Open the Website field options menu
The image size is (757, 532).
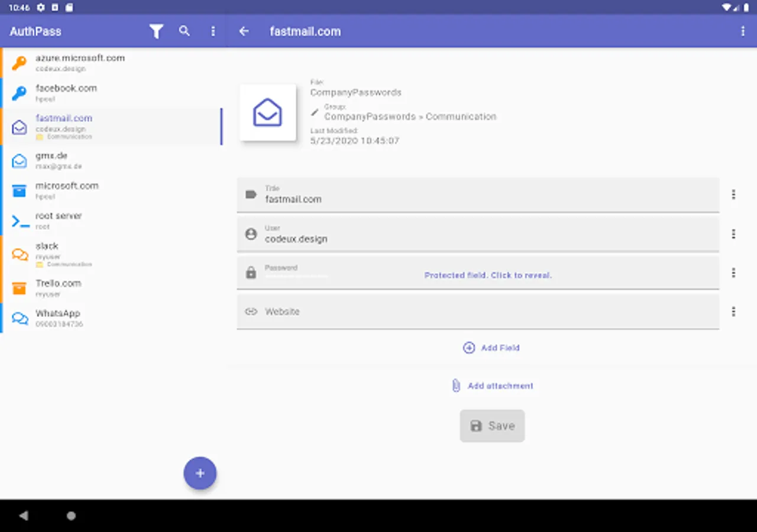733,312
